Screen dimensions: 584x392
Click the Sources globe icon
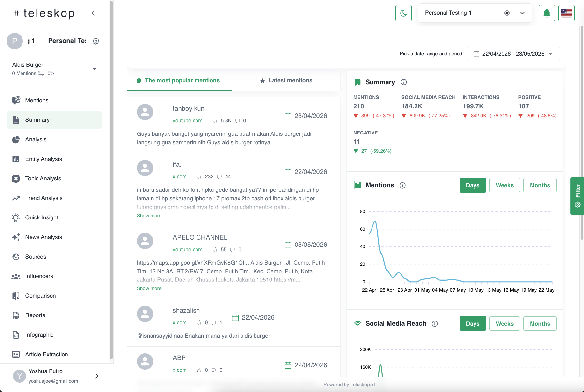point(16,257)
